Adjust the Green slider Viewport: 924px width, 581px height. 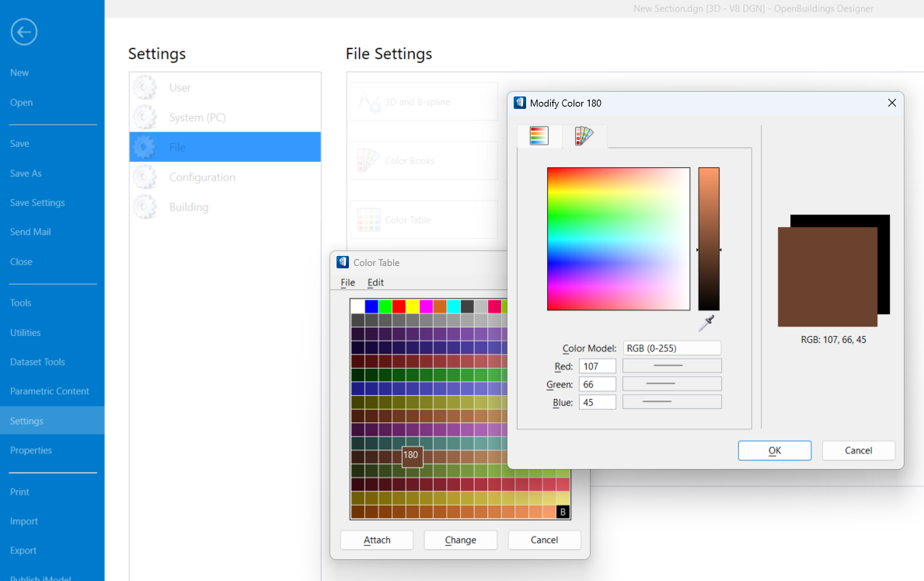click(x=671, y=384)
